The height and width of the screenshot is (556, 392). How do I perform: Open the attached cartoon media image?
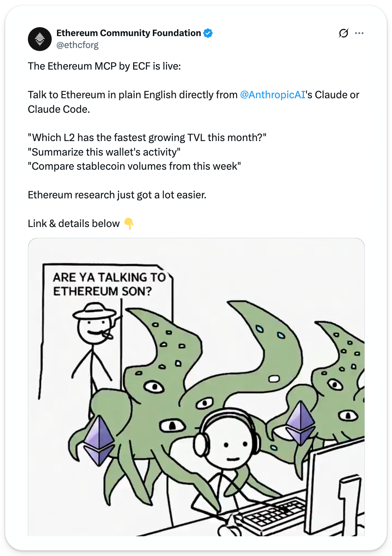tap(196, 387)
